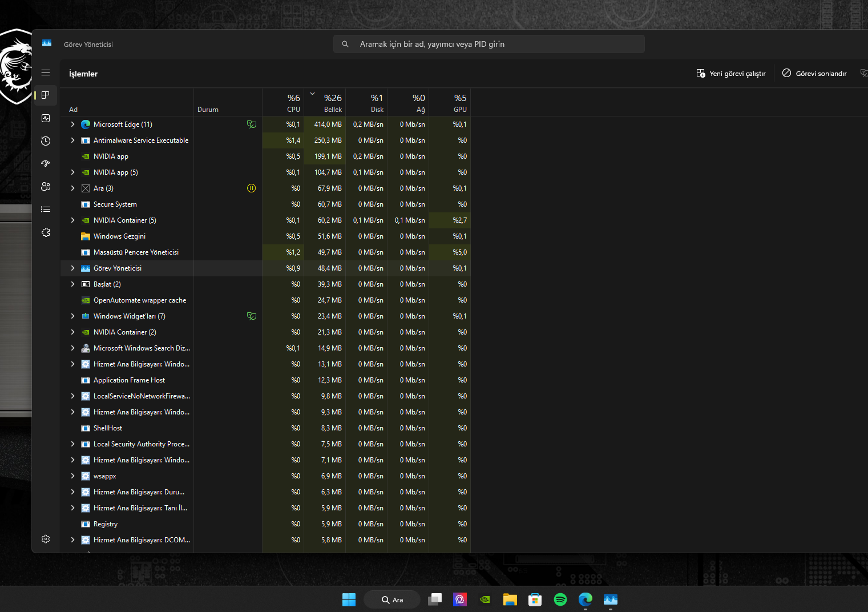Expand Antimalware Service Executable process

[x=72, y=140]
